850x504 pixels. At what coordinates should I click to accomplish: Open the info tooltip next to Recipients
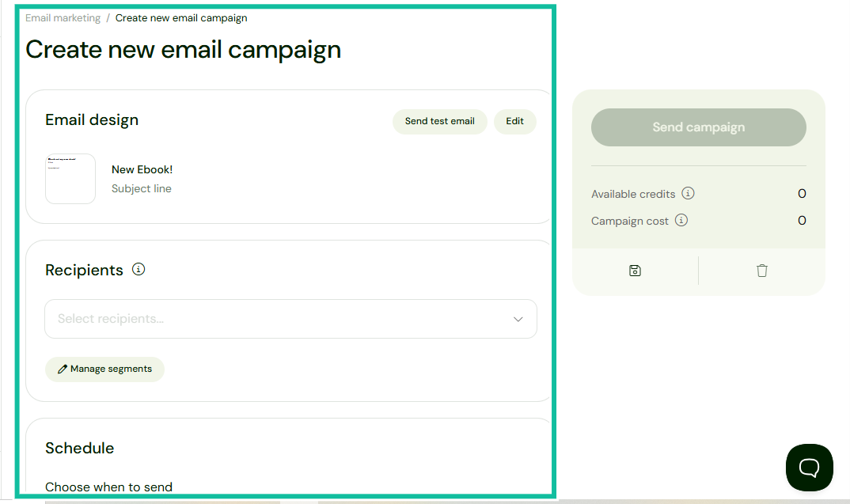139,269
